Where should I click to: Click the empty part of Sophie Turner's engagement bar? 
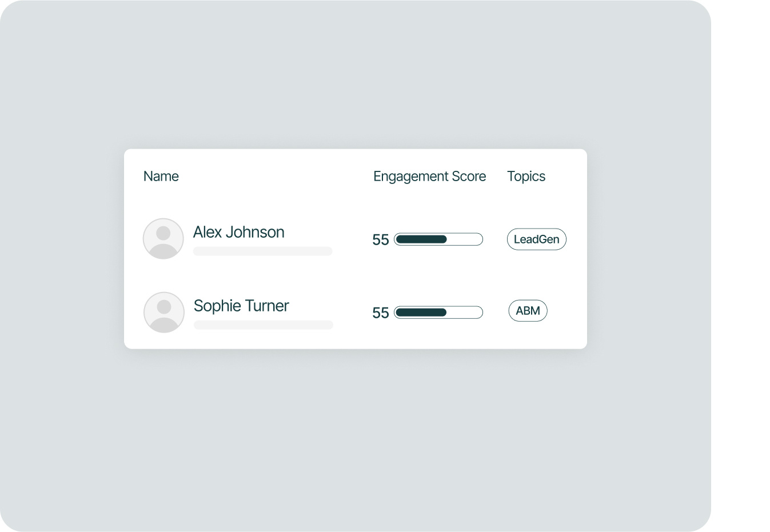465,313
